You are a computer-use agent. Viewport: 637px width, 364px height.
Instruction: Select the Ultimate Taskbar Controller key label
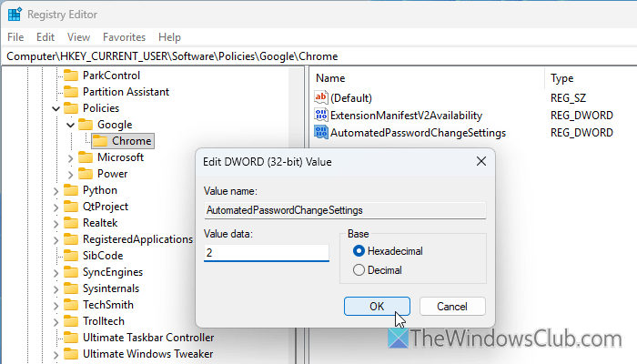point(148,338)
